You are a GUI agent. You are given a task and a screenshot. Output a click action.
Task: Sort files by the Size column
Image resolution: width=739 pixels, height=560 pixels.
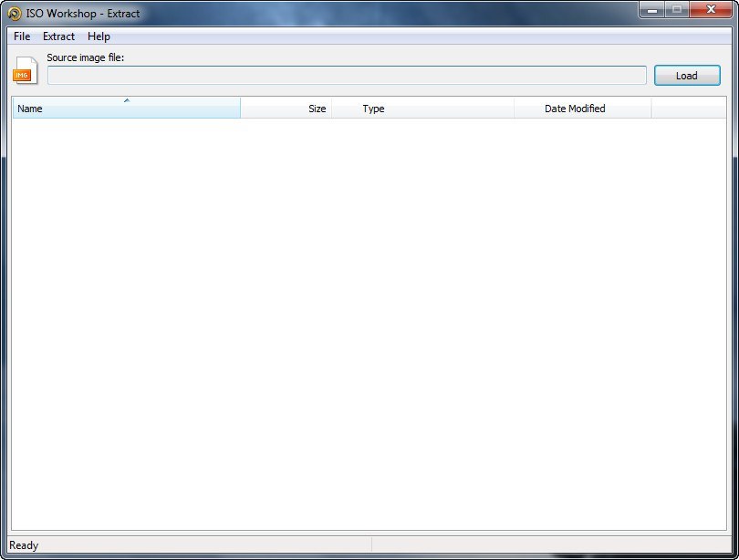pyautogui.click(x=301, y=109)
